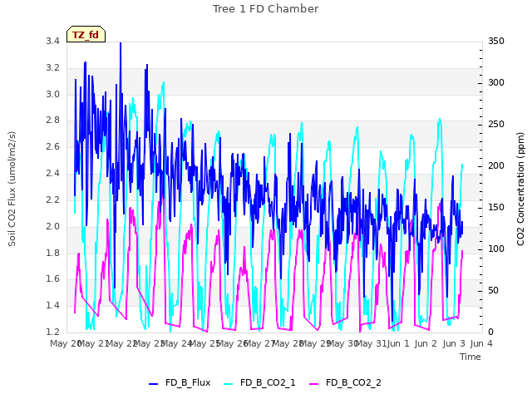This screenshot has width=532, height=399.
Task: Click the magenta FD_B_CO2_2 legend swatch
Action: [x=314, y=384]
